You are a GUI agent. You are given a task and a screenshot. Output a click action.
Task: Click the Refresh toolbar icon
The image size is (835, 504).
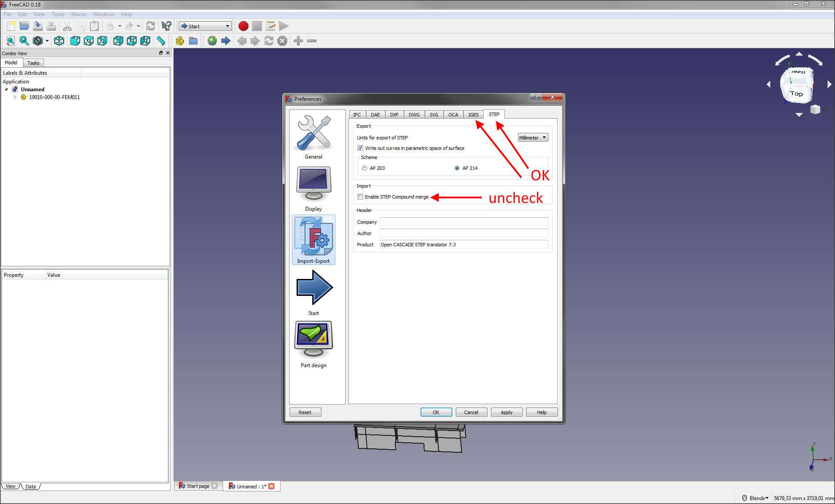(150, 26)
